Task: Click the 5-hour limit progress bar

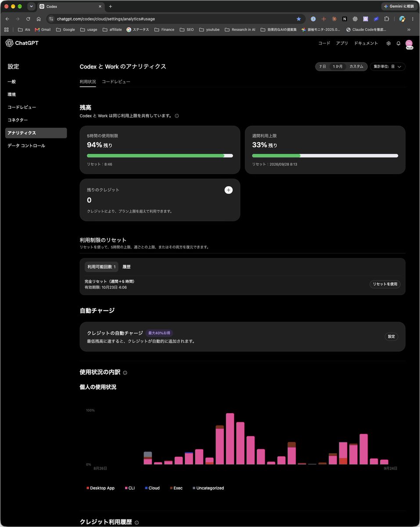Action: point(160,155)
